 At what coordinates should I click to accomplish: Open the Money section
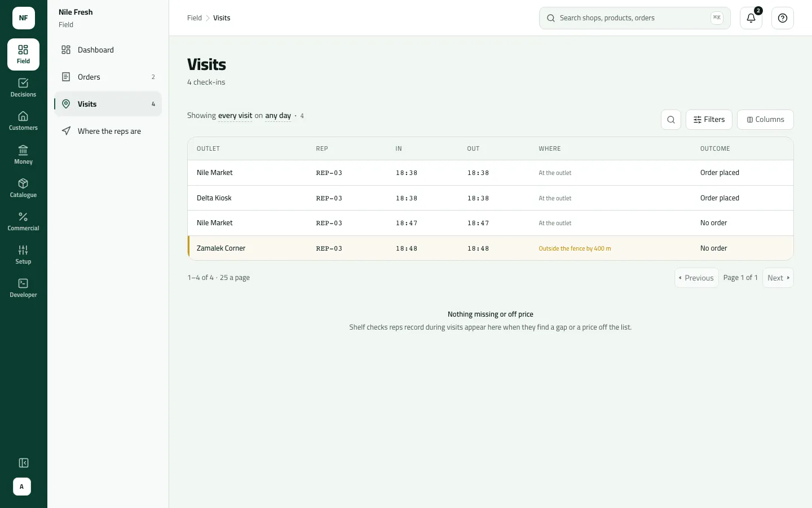[x=23, y=155]
